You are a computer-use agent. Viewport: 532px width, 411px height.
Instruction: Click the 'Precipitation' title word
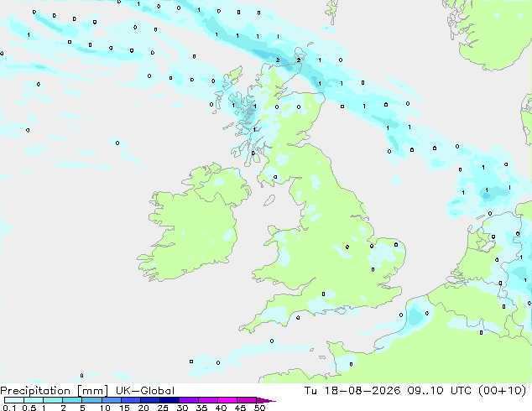(35, 391)
